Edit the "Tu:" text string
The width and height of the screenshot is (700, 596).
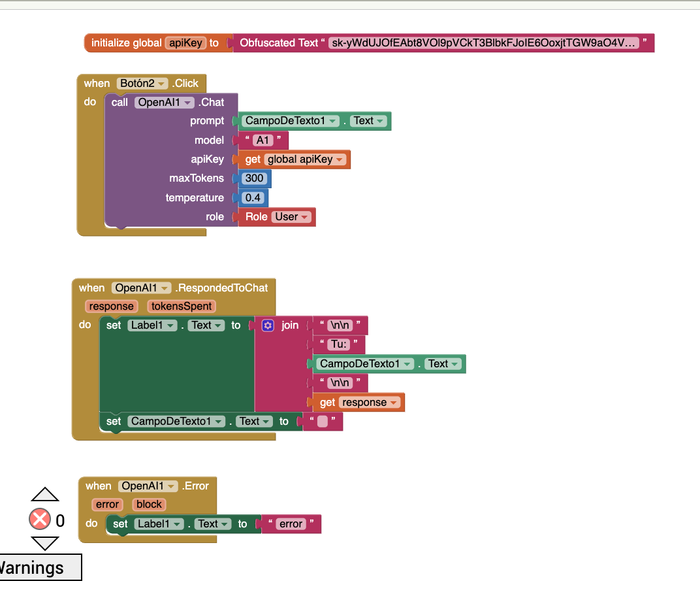click(338, 344)
